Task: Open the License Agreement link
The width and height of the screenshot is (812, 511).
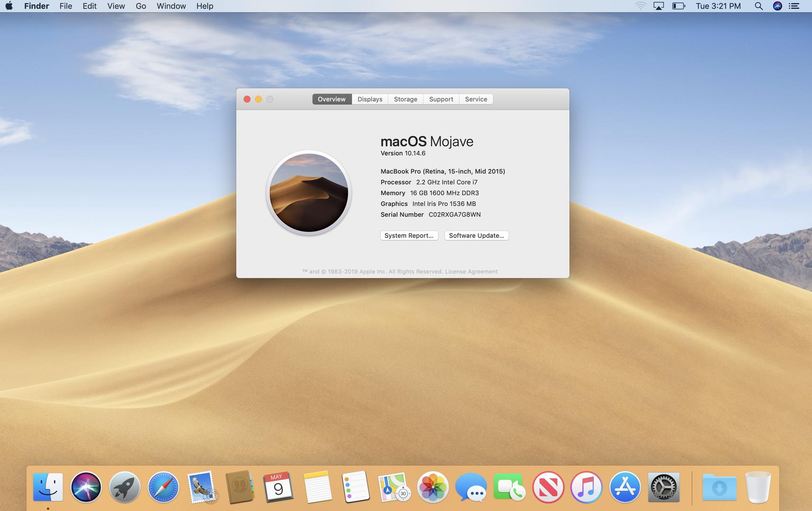Action: [x=471, y=272]
